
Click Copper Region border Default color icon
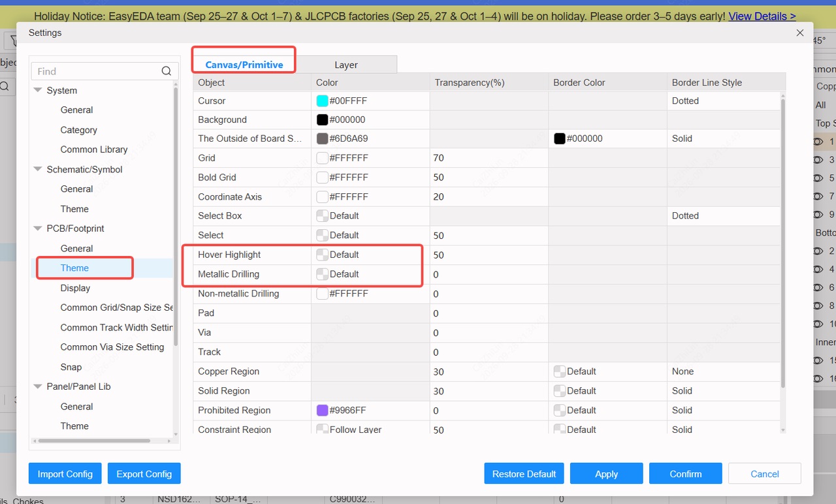560,371
